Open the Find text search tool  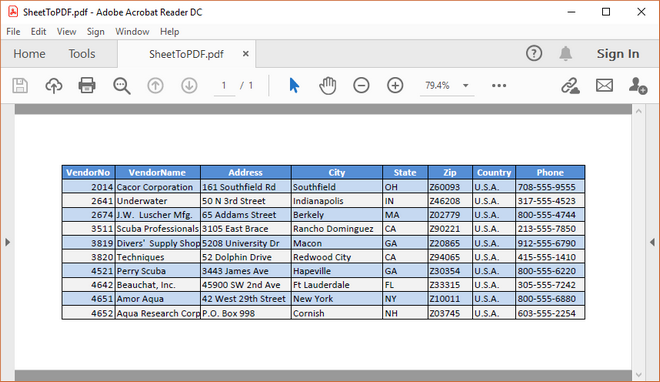pos(122,86)
